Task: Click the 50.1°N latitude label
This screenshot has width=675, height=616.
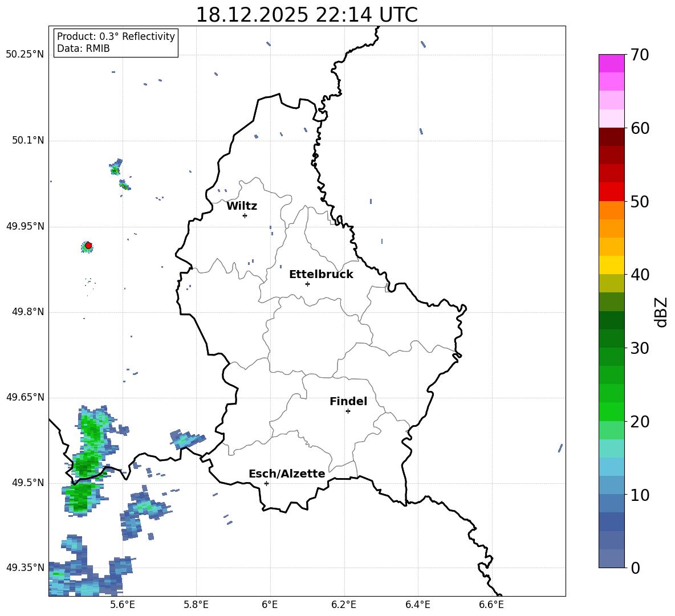Action: [28, 141]
